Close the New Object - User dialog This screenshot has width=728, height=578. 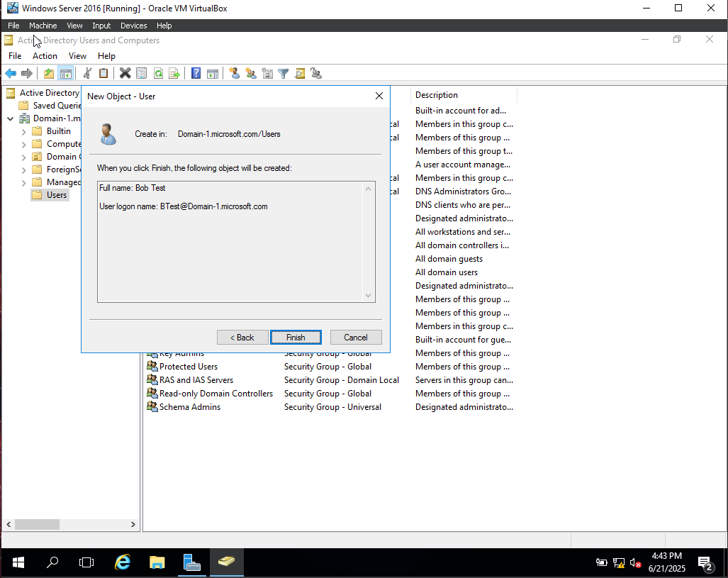379,96
